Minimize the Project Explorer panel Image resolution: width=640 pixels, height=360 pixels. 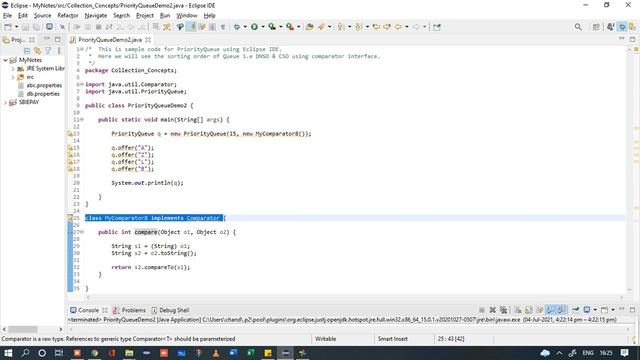click(x=47, y=39)
